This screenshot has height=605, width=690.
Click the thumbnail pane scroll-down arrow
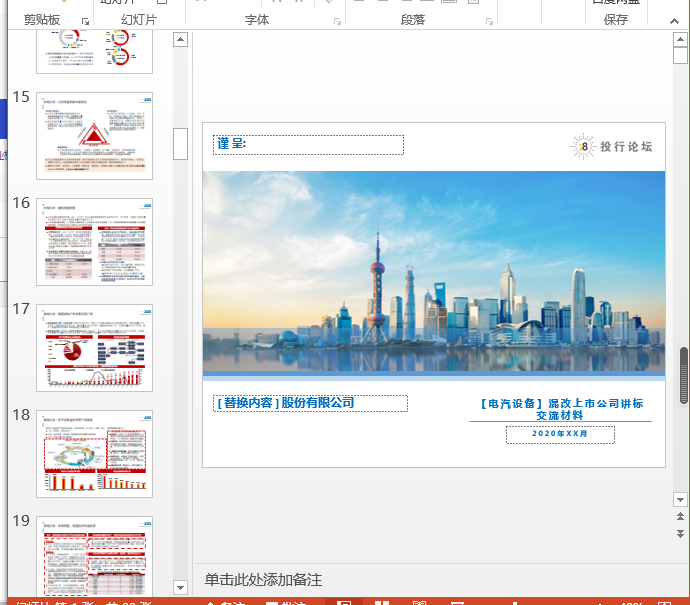click(180, 587)
